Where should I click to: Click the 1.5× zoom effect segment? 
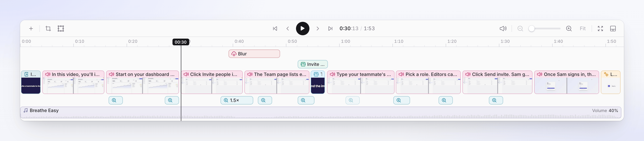tap(237, 100)
